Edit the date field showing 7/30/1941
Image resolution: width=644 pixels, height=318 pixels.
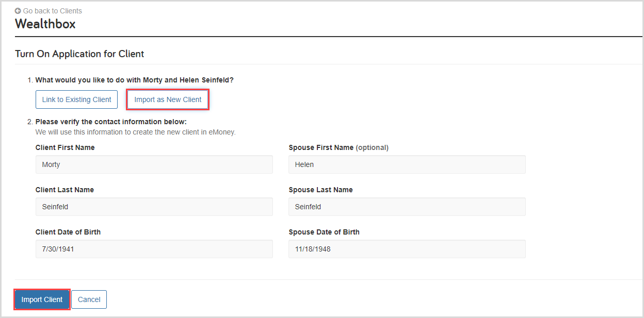tap(154, 249)
